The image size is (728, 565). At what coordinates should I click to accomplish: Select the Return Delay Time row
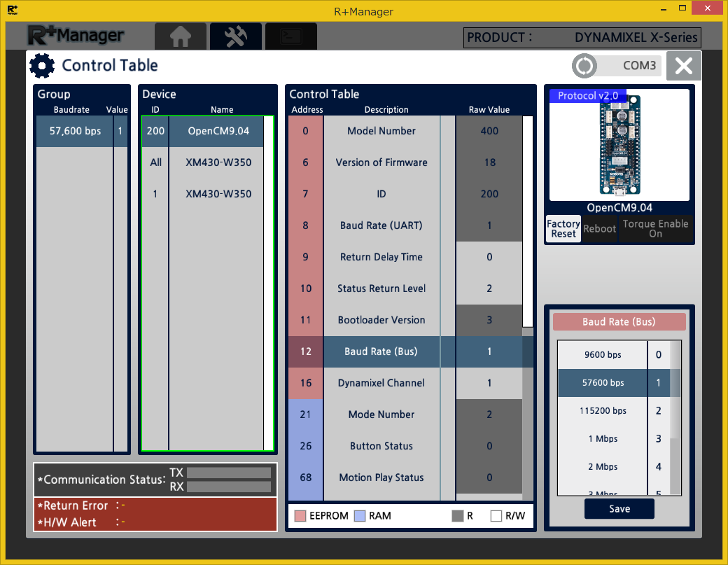tap(405, 257)
